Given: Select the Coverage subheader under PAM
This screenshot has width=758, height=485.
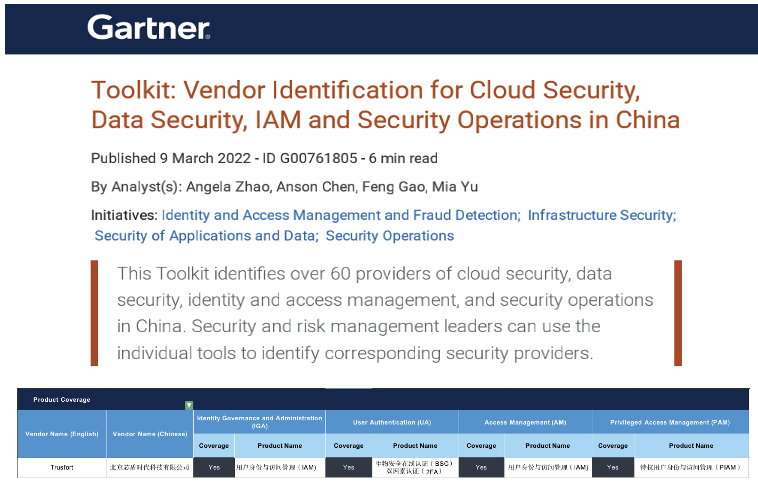Looking at the screenshot, I should click(613, 446).
